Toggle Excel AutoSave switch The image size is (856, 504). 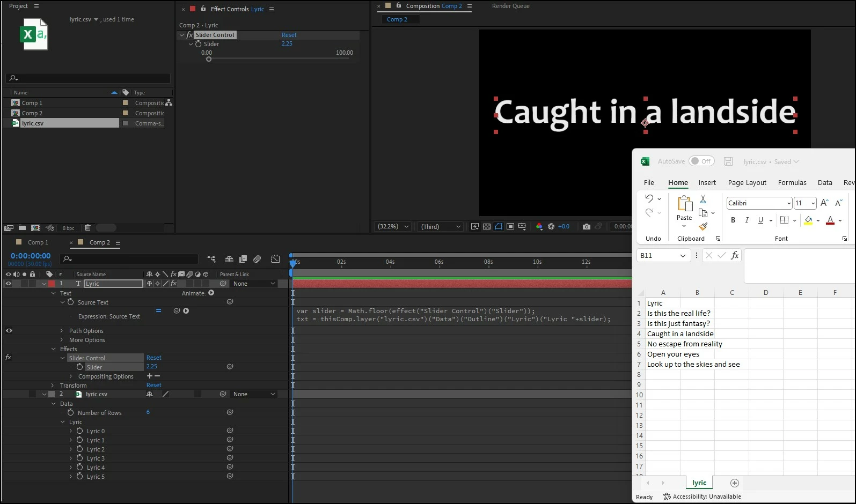701,161
